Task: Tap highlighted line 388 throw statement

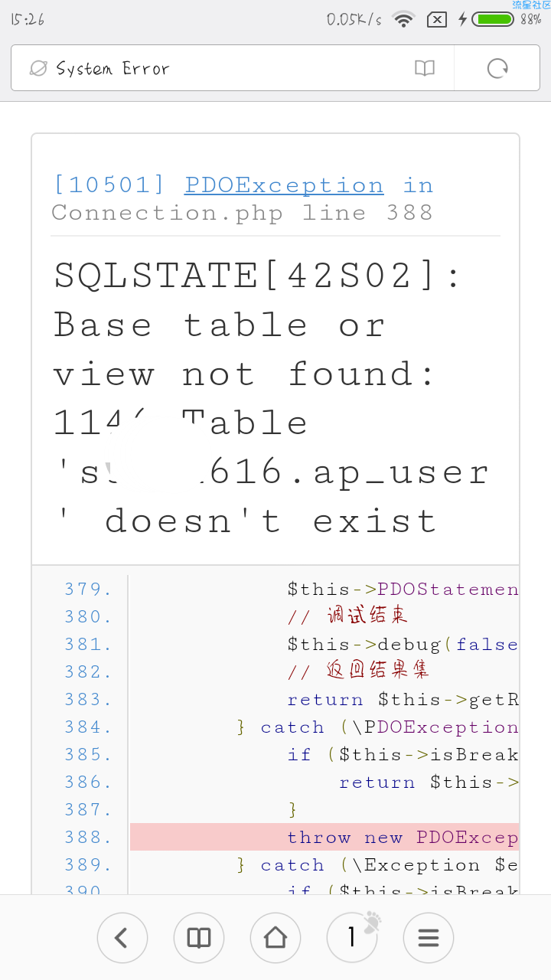Action: 324,837
